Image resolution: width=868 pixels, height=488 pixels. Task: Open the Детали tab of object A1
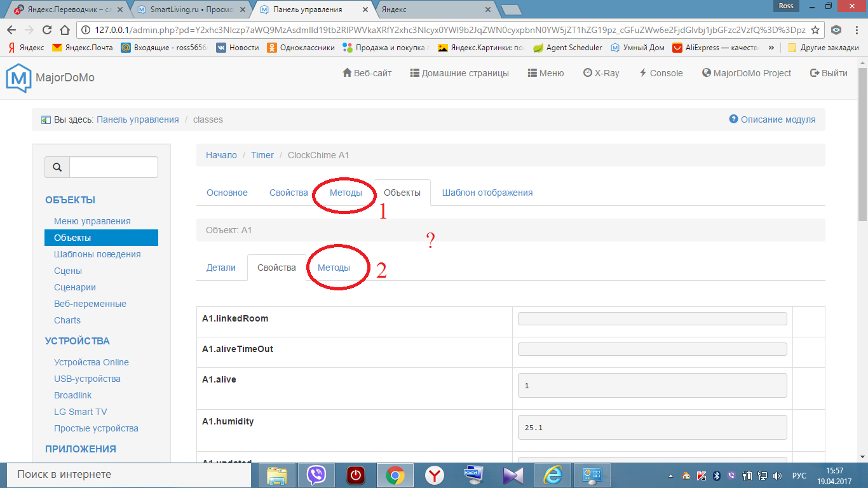[221, 268]
